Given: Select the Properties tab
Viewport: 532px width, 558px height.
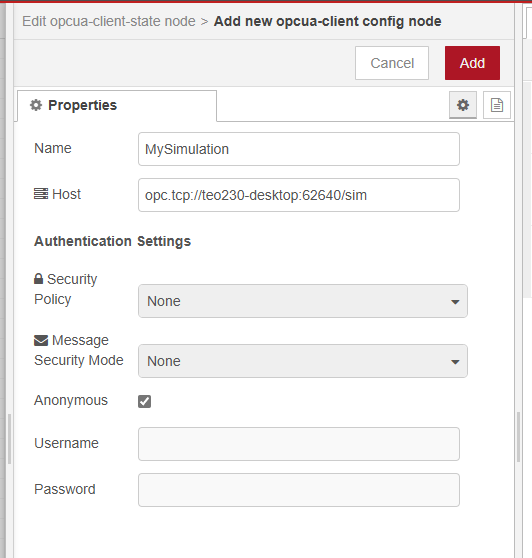Looking at the screenshot, I should pyautogui.click(x=117, y=106).
